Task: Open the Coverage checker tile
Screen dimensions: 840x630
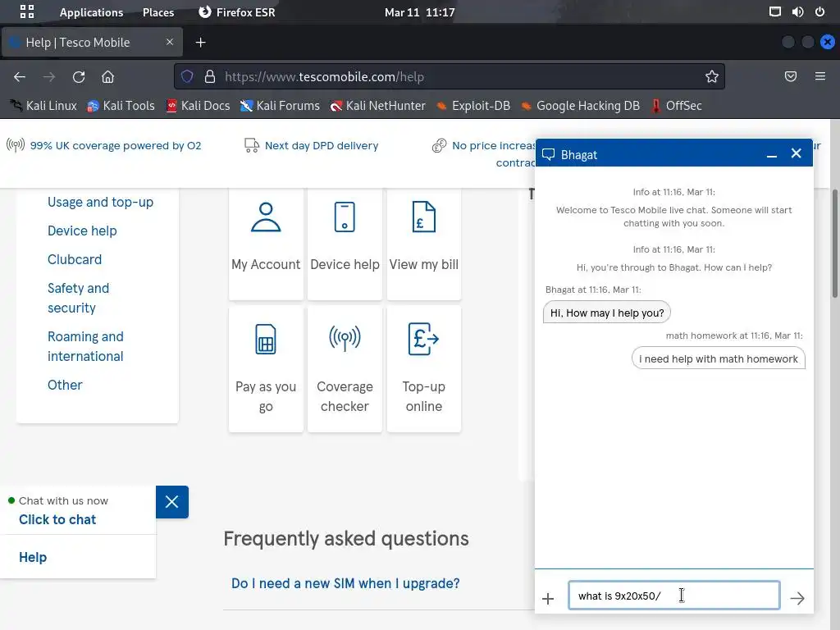Action: (345, 368)
